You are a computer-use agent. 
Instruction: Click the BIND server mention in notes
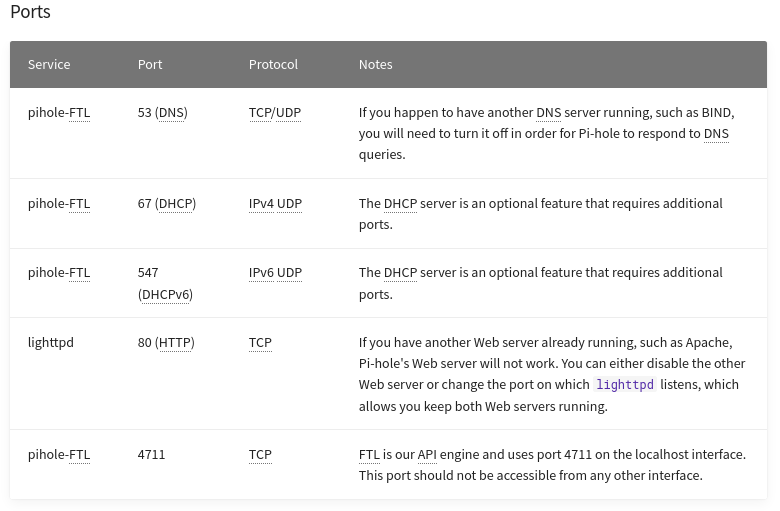click(716, 113)
